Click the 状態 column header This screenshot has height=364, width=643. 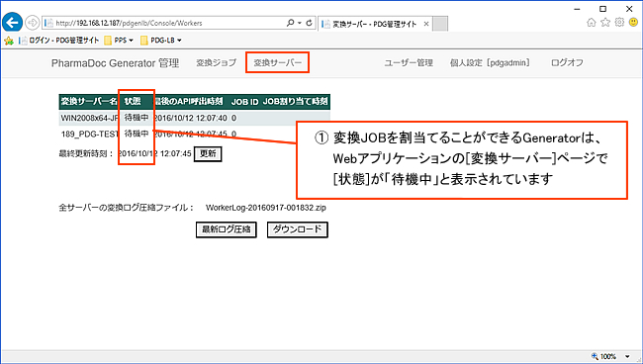(133, 101)
